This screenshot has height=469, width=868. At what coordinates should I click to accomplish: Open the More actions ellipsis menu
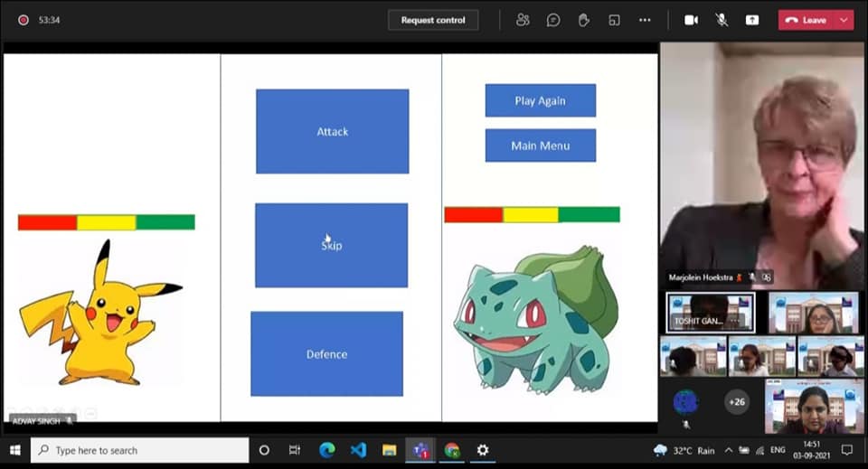[x=645, y=20]
